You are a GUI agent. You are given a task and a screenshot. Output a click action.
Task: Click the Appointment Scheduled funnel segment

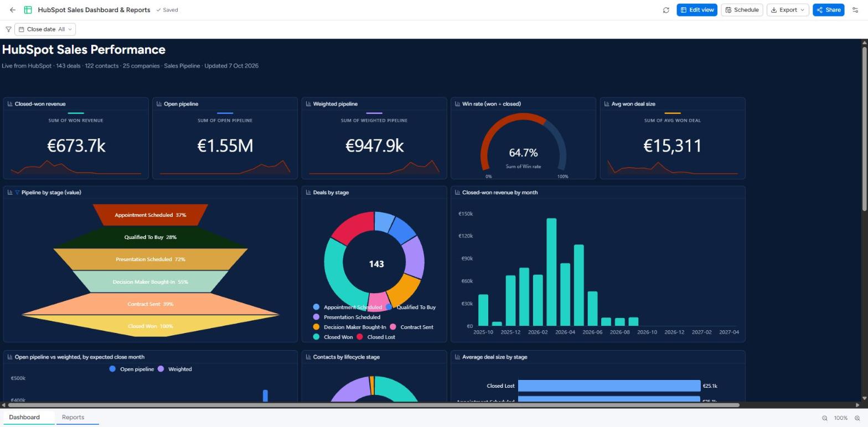coord(150,215)
